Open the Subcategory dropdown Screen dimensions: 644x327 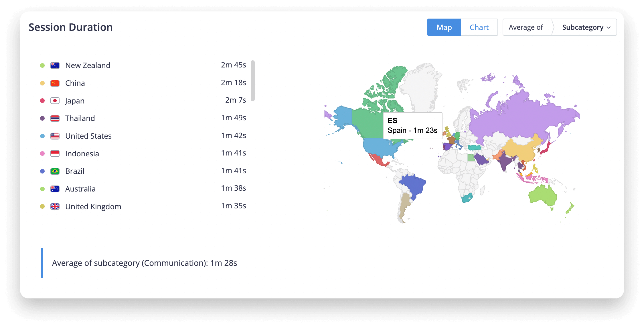click(x=585, y=27)
